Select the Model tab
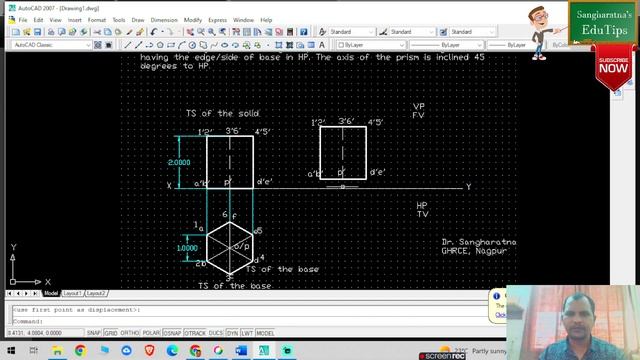Screen dimensions: 640x360 51,293
